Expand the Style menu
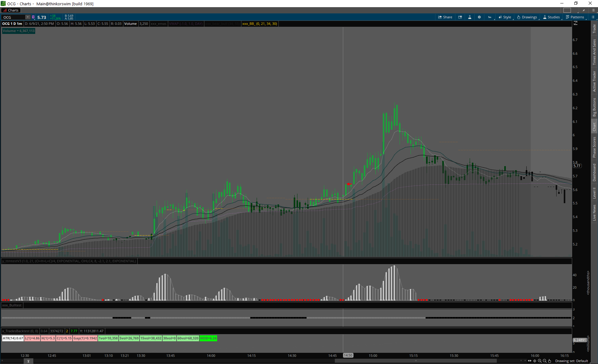 (505, 17)
